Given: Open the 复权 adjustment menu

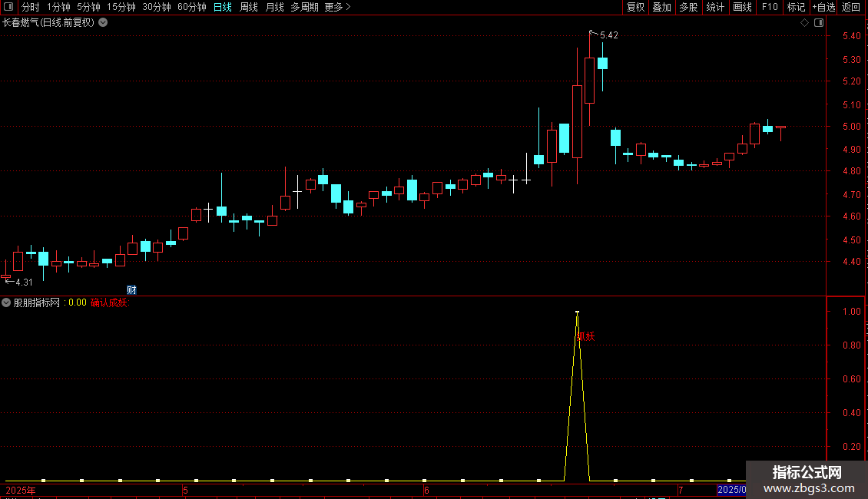Looking at the screenshot, I should tap(635, 7).
